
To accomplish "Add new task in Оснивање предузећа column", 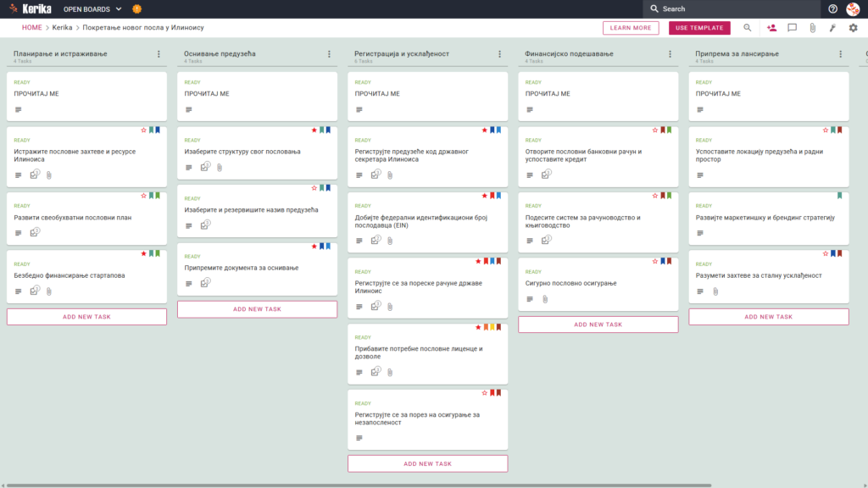I will click(x=258, y=309).
